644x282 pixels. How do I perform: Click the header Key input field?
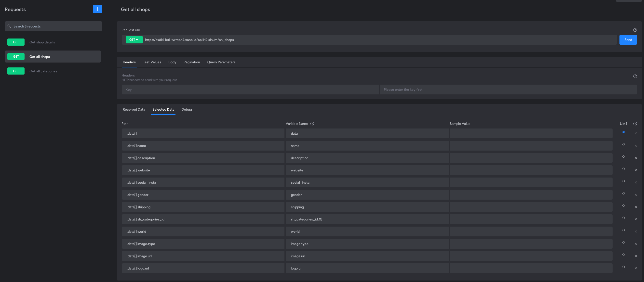pyautogui.click(x=250, y=90)
